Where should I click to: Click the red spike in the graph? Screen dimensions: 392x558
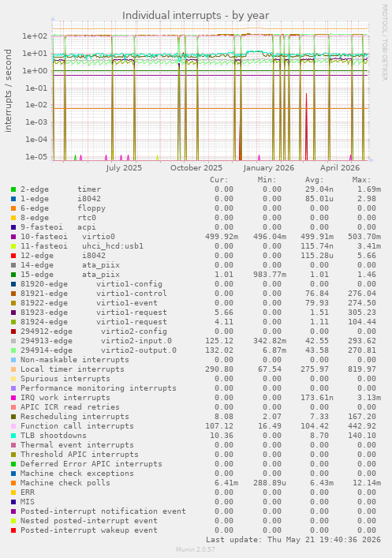[x=306, y=126]
